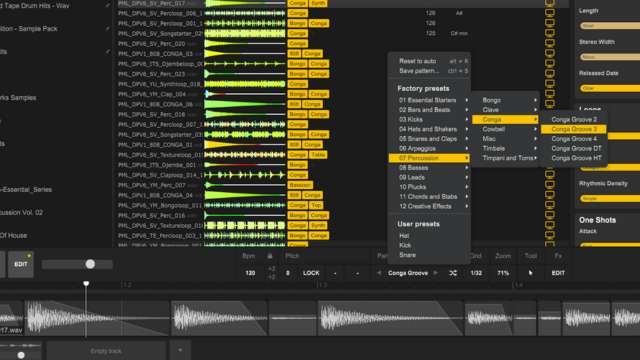Screen dimensions: 640x360
Task: Click yellow icon in the Clapbop_014 row
Action: [x=550, y=175]
